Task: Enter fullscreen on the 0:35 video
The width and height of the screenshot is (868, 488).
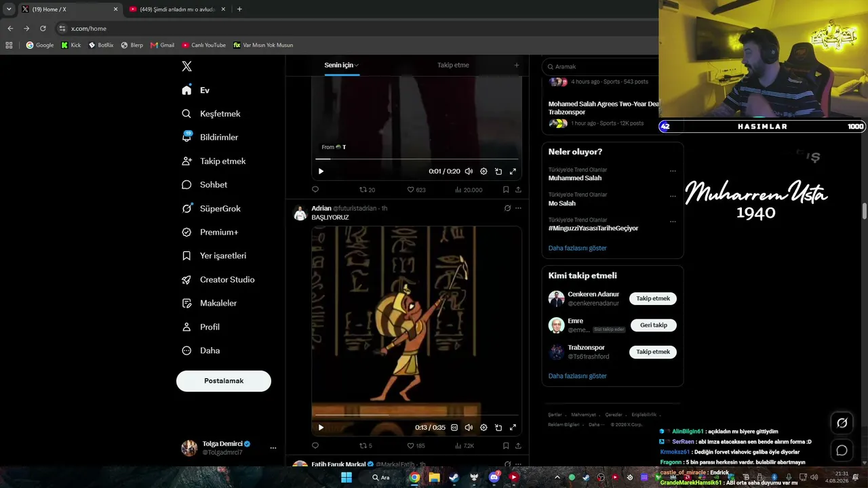Action: click(x=513, y=428)
